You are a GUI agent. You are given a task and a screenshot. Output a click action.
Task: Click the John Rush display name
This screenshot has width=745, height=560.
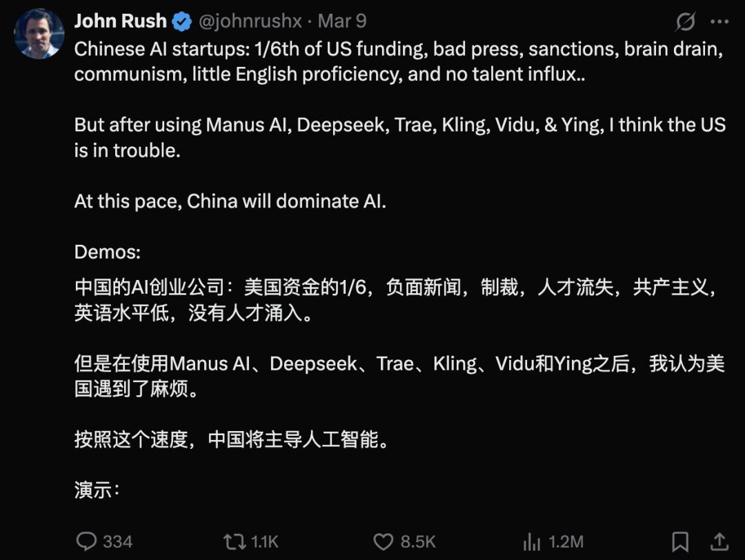120,21
